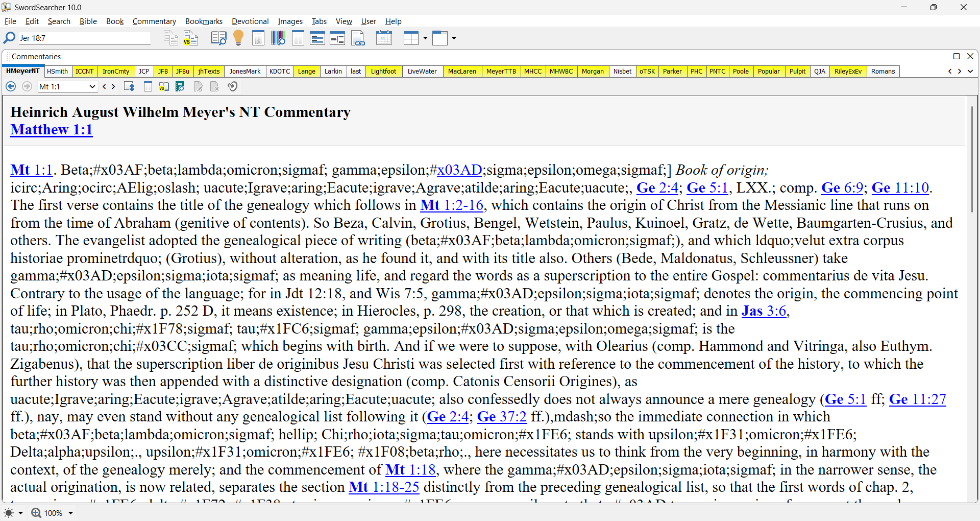Open the library search books icon
Screen dimensions: 980x521
(278, 38)
